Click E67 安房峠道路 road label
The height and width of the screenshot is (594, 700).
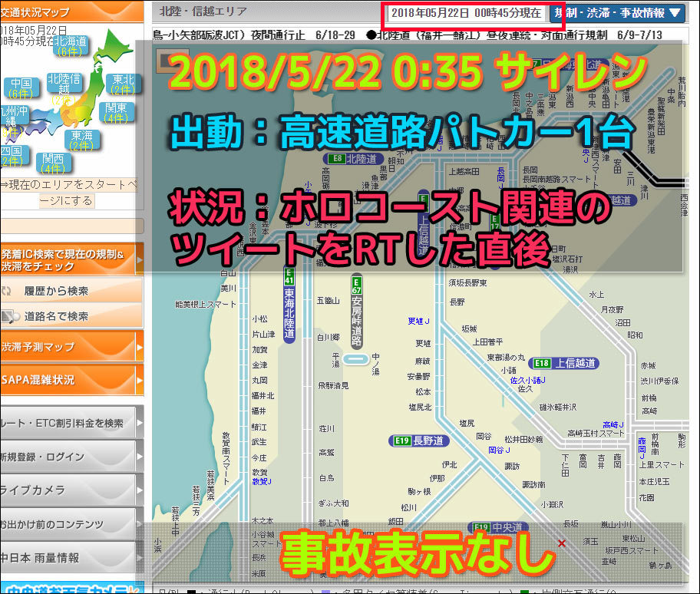tap(356, 311)
